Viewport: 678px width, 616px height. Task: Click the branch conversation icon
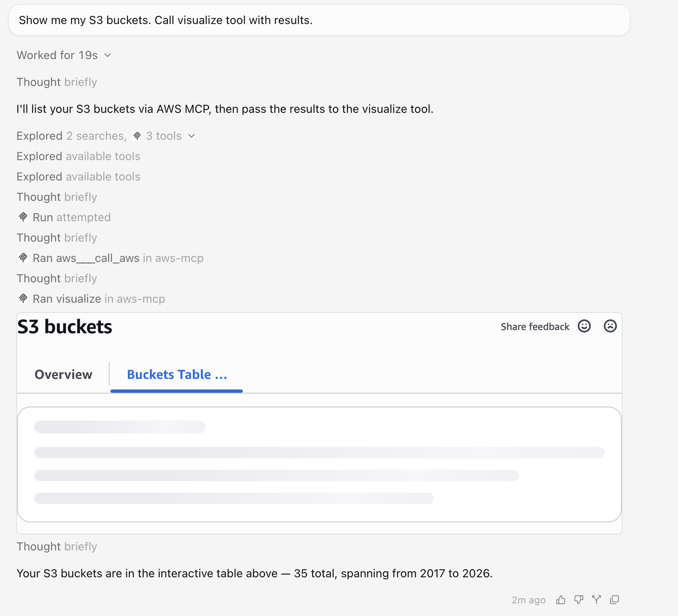click(x=597, y=600)
